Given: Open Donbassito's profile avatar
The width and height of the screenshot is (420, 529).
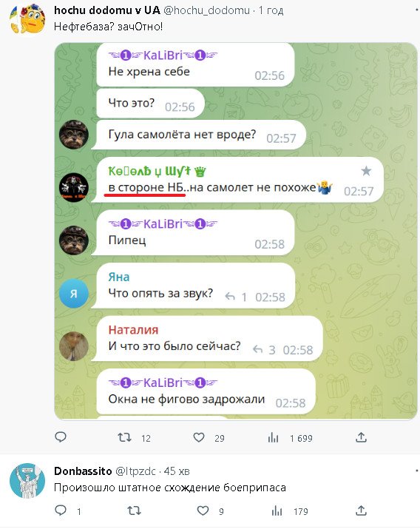Looking at the screenshot, I should coord(27,481).
